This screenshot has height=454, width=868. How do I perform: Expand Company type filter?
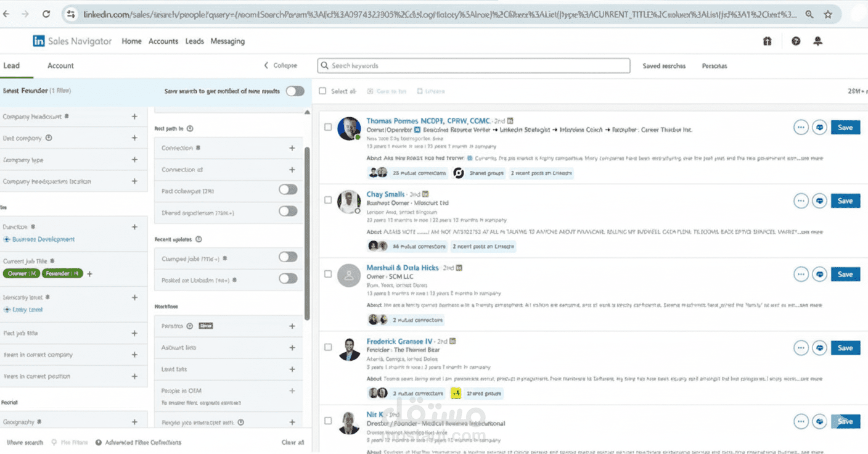tap(134, 160)
